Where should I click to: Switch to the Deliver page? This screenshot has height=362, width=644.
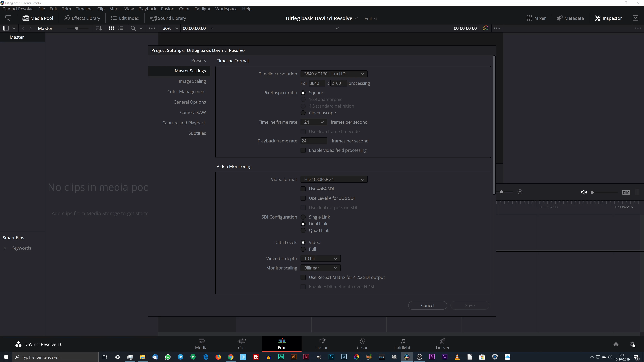point(443,344)
